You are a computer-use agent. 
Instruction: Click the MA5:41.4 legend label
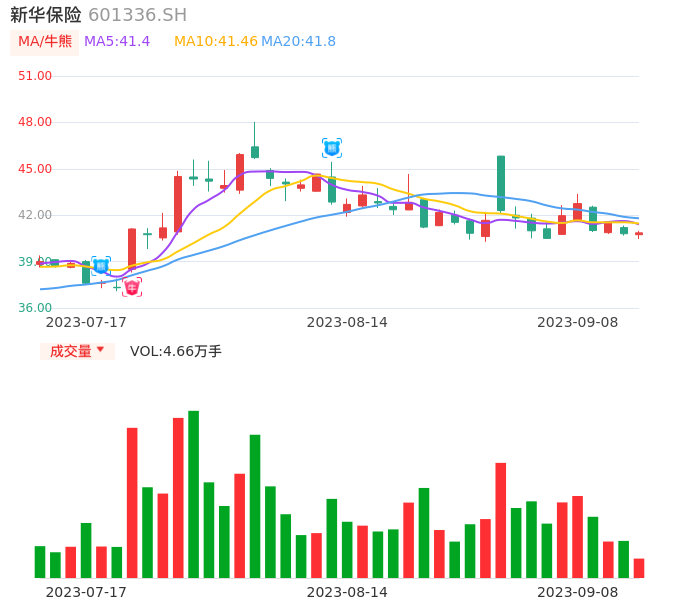coord(117,42)
